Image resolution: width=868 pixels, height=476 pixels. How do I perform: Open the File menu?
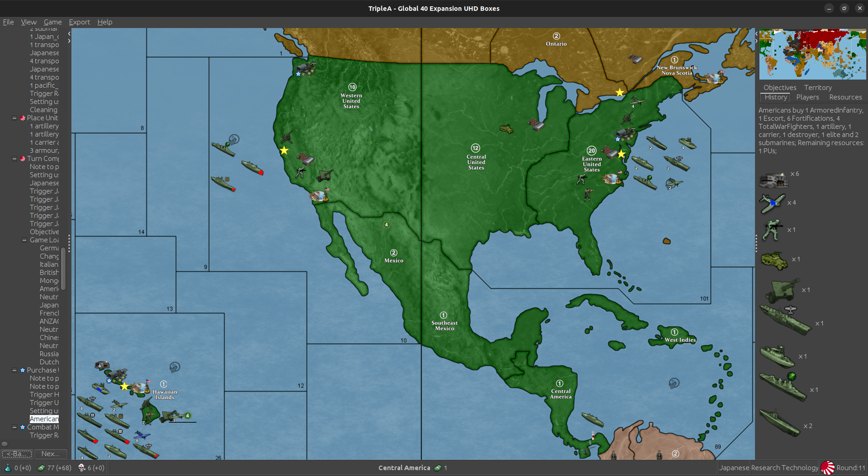pos(8,22)
